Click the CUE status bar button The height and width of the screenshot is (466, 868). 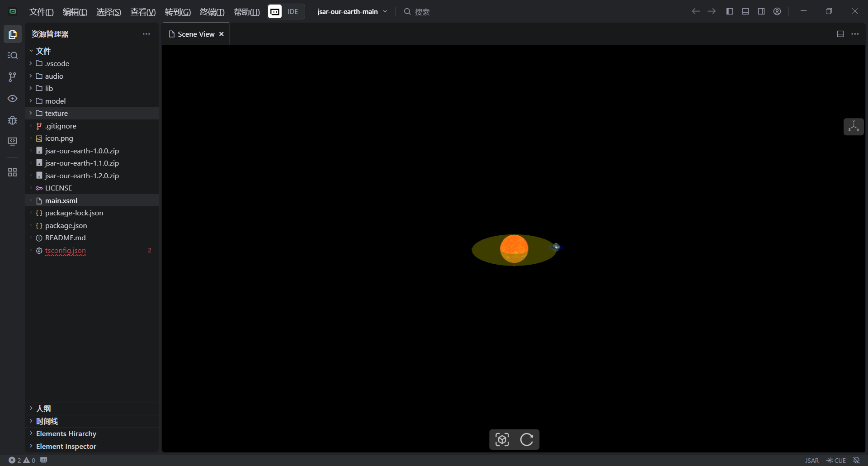coord(836,460)
